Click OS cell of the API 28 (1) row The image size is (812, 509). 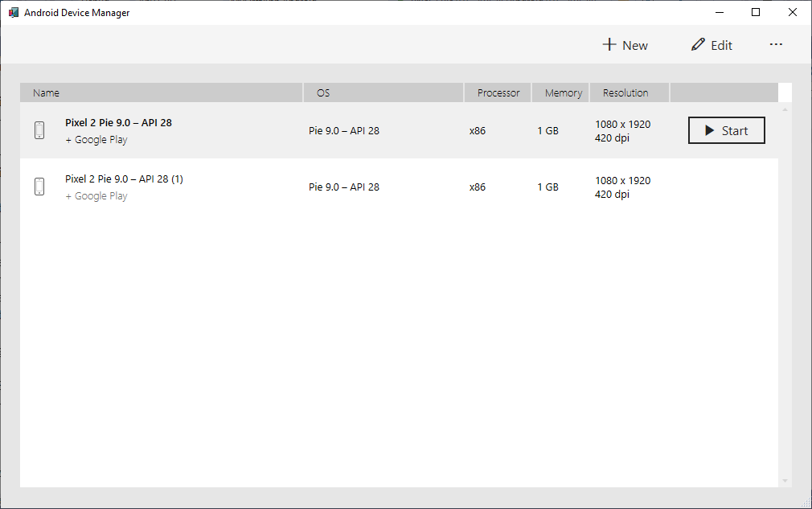pyautogui.click(x=344, y=187)
